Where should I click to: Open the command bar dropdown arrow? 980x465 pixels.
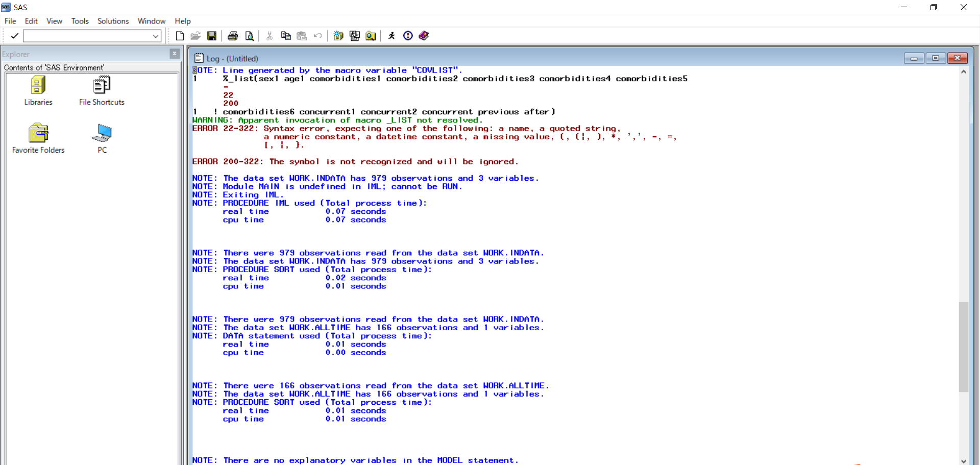(x=156, y=36)
